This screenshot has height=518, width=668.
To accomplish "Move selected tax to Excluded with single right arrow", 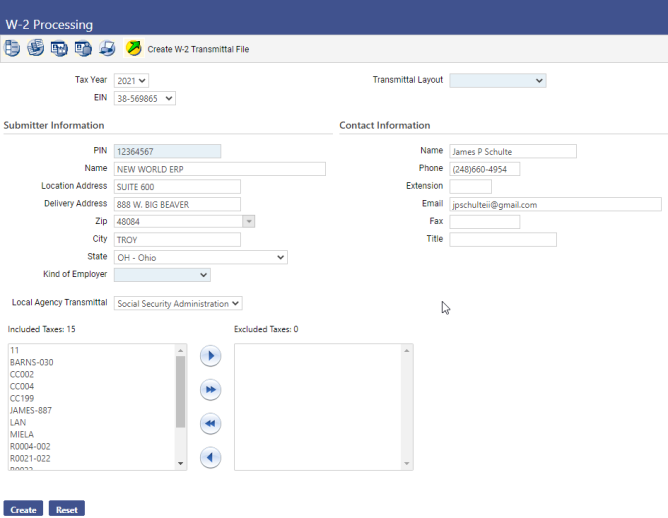I will [210, 355].
